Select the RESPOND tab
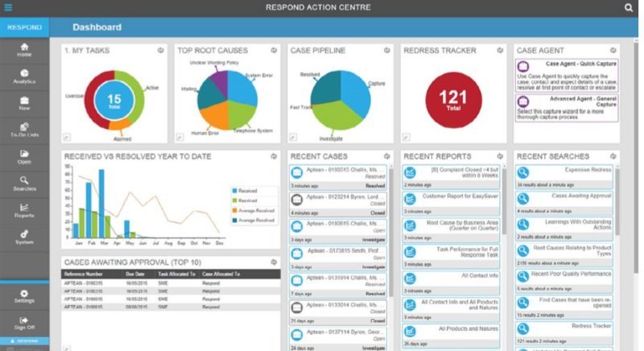The width and height of the screenshot is (644, 351). coord(24,27)
